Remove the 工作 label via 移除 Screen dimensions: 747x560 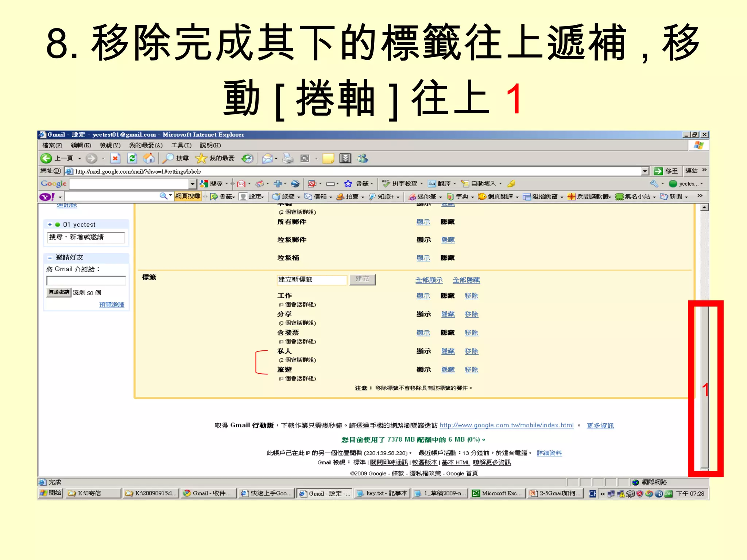click(471, 296)
